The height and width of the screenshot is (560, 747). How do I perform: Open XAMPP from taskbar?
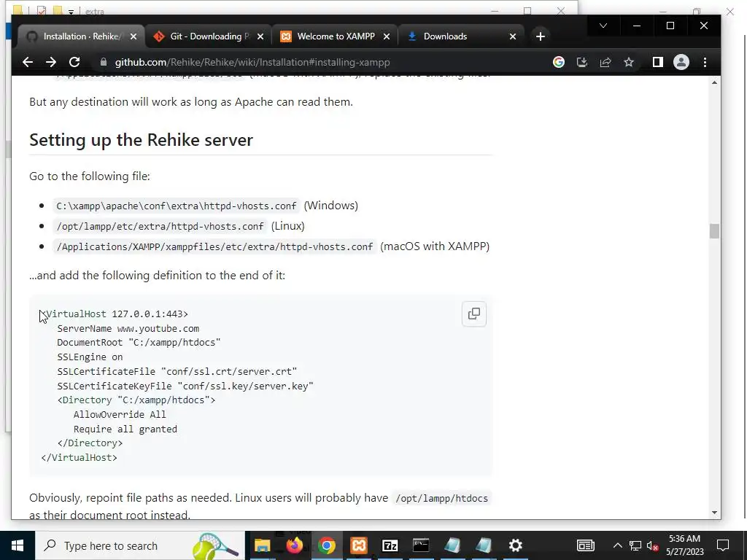coord(358,545)
